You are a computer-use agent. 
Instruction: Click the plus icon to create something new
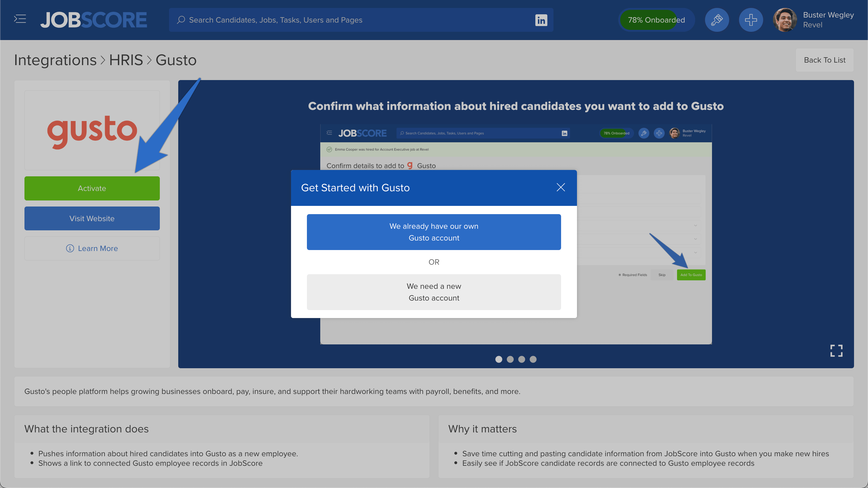(x=751, y=20)
